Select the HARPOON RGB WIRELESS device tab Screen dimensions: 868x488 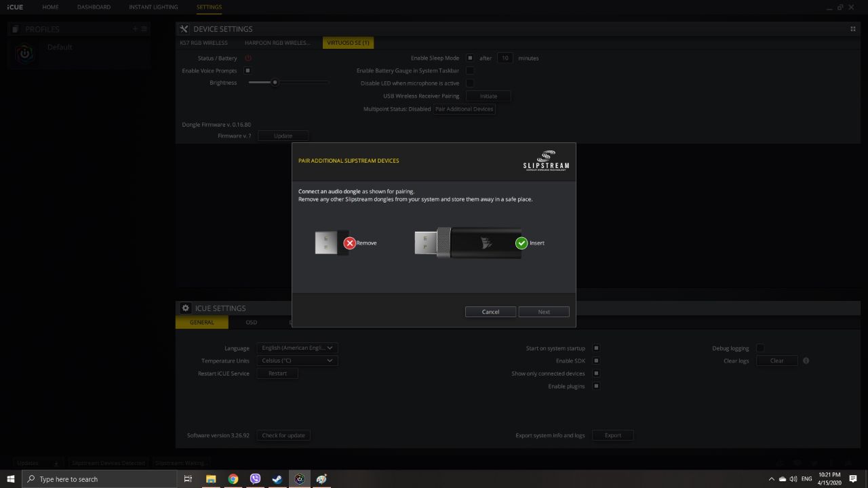277,43
